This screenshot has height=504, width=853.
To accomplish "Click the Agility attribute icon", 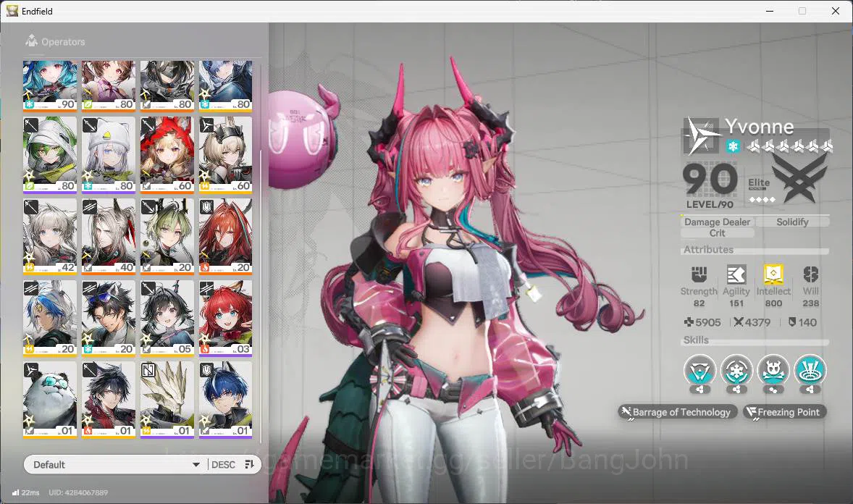I will tap(736, 274).
